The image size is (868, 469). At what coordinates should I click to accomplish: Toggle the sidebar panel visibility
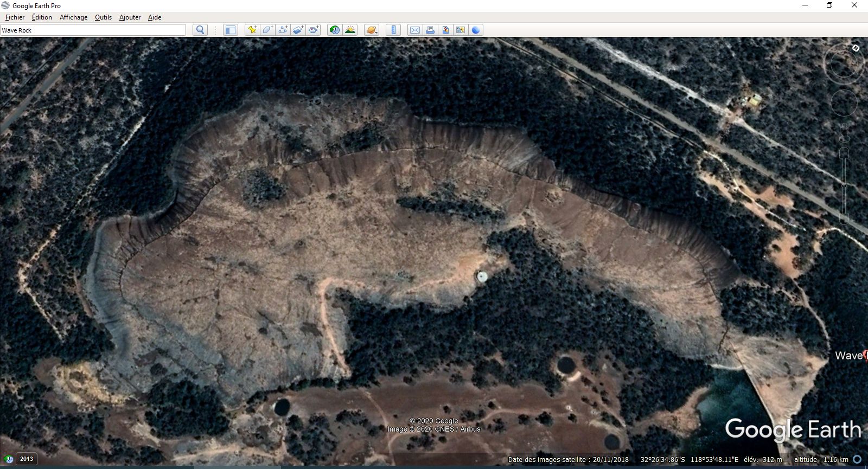click(231, 30)
